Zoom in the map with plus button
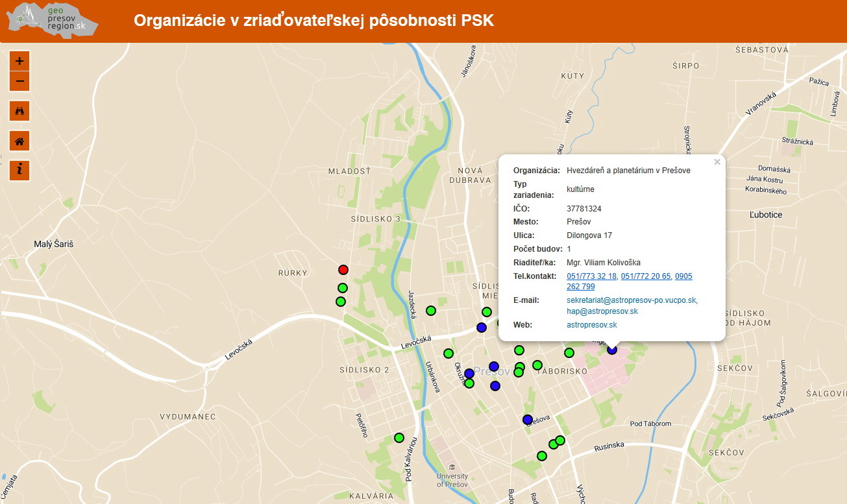The height and width of the screenshot is (504, 847). [19, 61]
